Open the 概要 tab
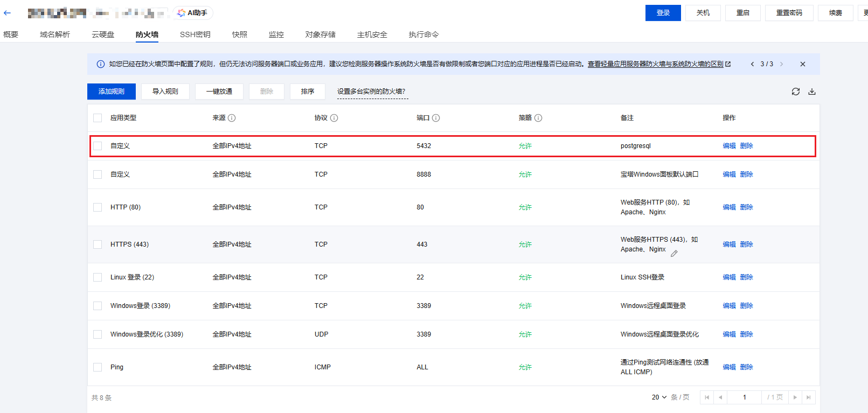This screenshot has width=868, height=413. tap(11, 34)
